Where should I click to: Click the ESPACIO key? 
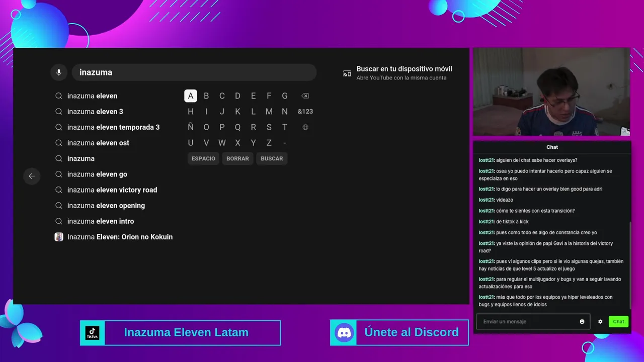click(x=203, y=158)
